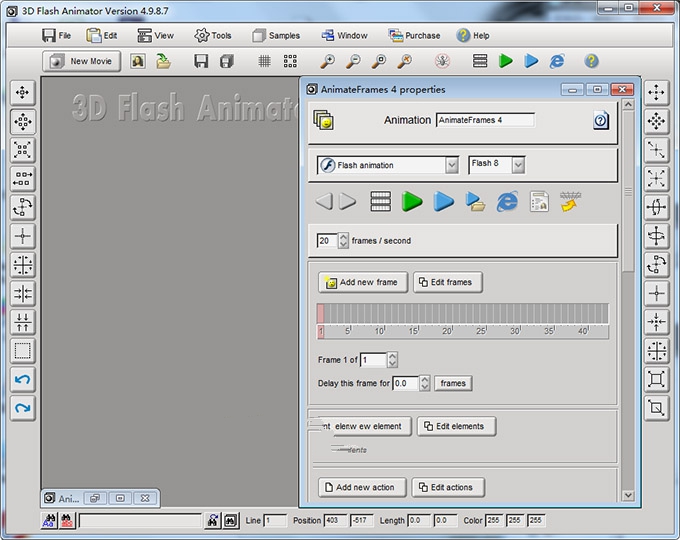Screen dimensions: 680x540
Task: Click the properties panel scroll down arrow
Action: tap(628, 495)
